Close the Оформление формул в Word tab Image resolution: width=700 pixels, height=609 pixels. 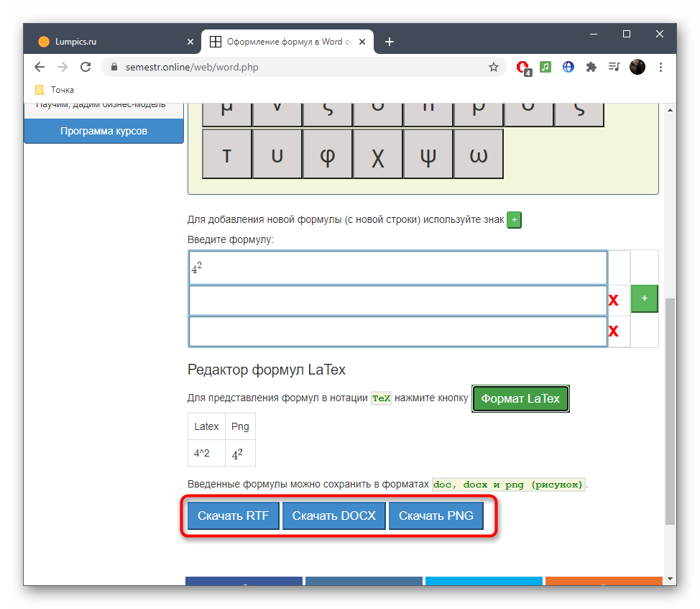pos(362,42)
